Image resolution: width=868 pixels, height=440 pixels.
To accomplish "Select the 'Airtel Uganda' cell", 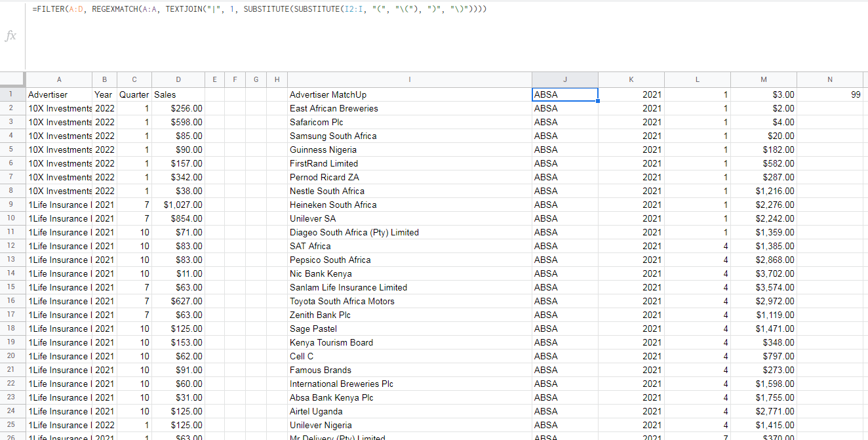I will [x=410, y=411].
